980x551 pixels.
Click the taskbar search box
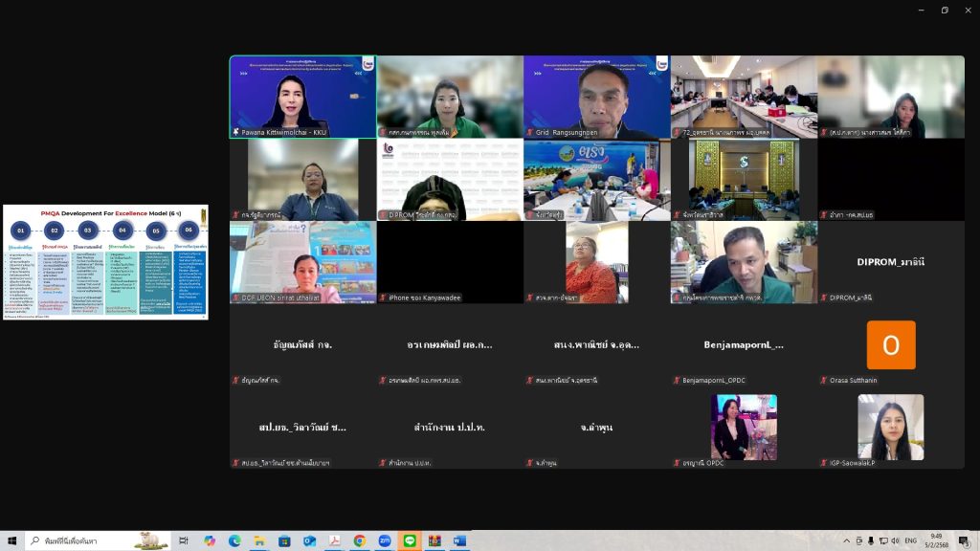(x=96, y=540)
